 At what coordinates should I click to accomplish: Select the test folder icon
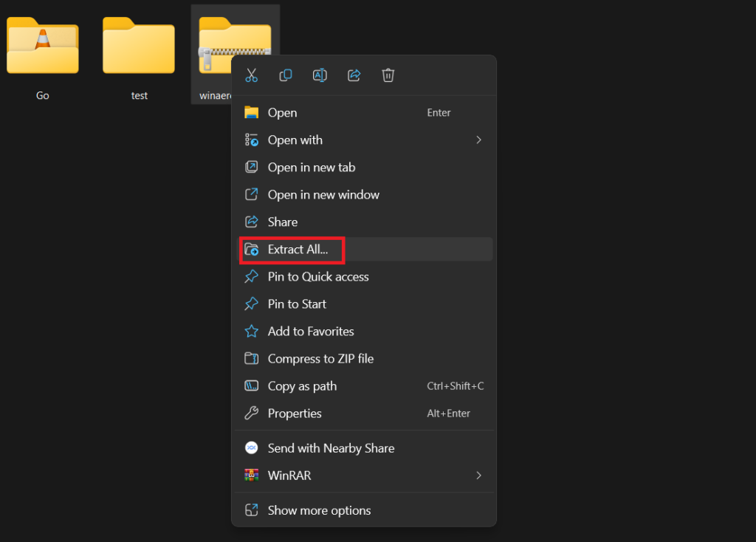[x=139, y=47]
